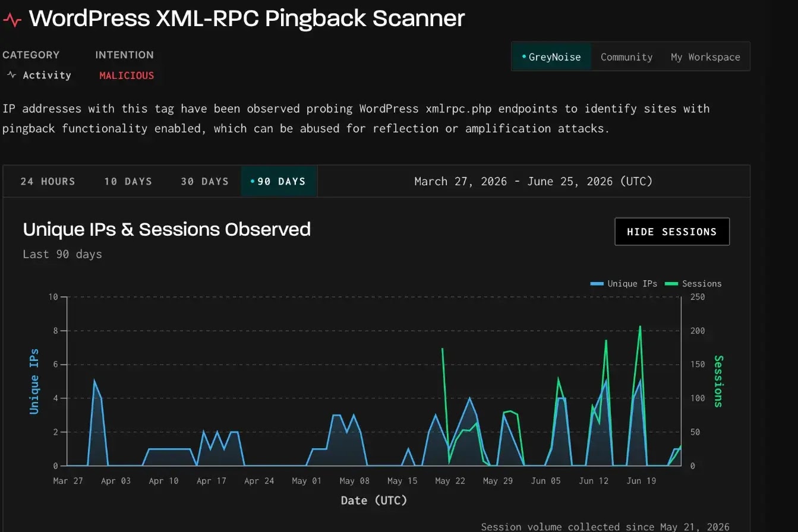The width and height of the screenshot is (798, 532).
Task: Click the Last 90 days subtitle
Action: (x=62, y=254)
